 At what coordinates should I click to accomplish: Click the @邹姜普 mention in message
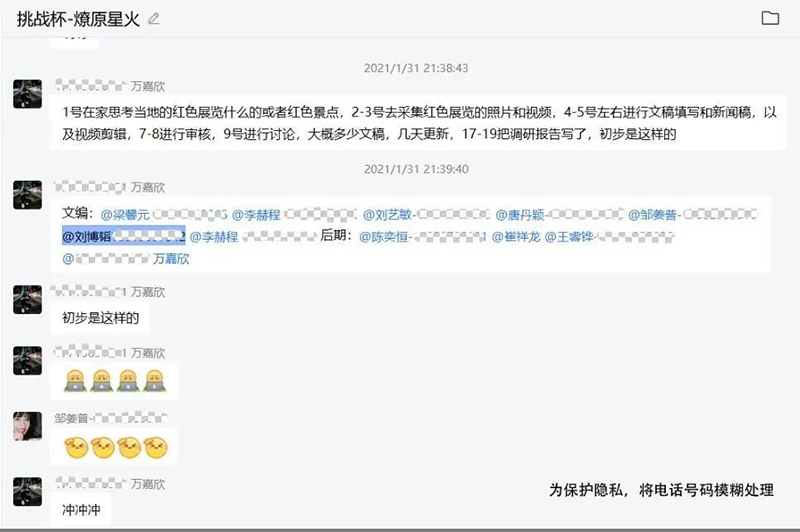[x=652, y=215]
